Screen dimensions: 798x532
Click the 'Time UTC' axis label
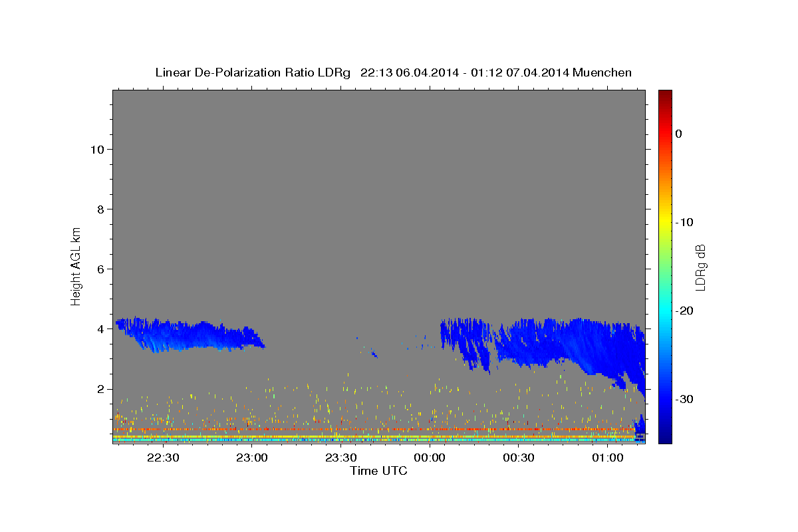378,471
